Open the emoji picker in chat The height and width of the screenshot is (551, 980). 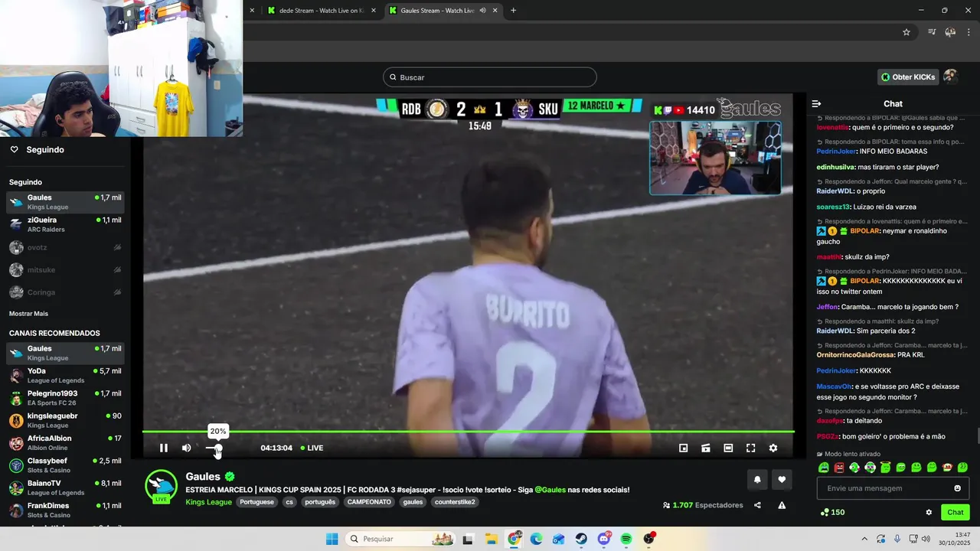[x=957, y=488]
